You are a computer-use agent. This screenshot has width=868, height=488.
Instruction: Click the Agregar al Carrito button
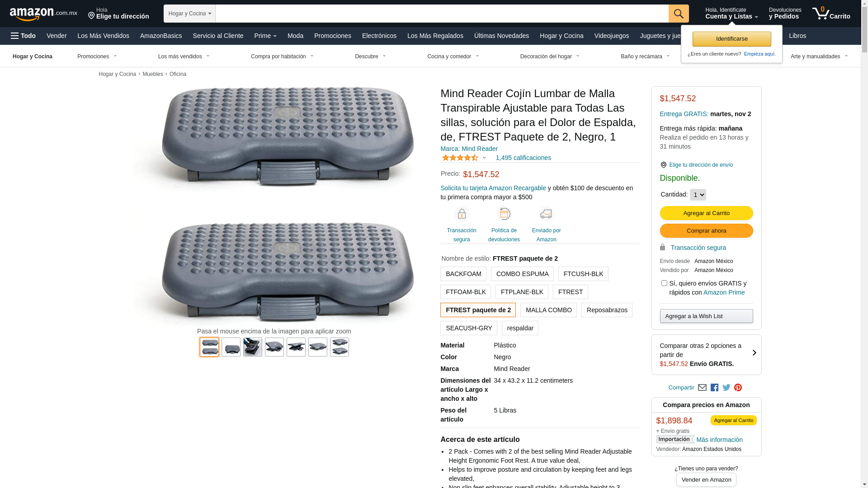[706, 213]
